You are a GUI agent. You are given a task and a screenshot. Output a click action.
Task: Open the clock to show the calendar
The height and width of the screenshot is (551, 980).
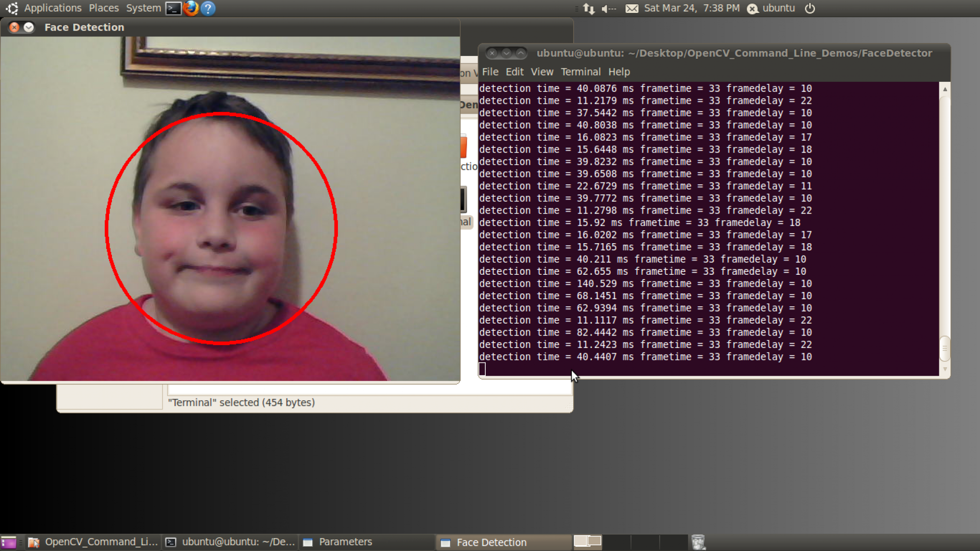(x=692, y=8)
